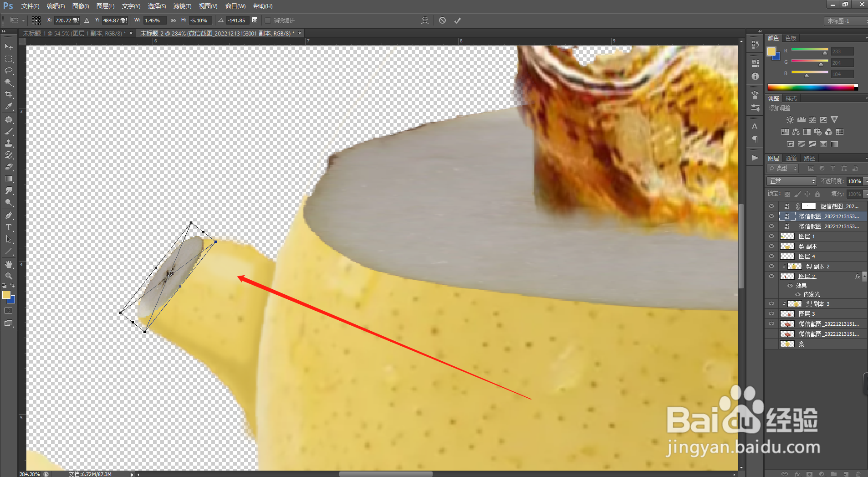
Task: Hide the 梨 副本 layer
Action: tap(771, 246)
